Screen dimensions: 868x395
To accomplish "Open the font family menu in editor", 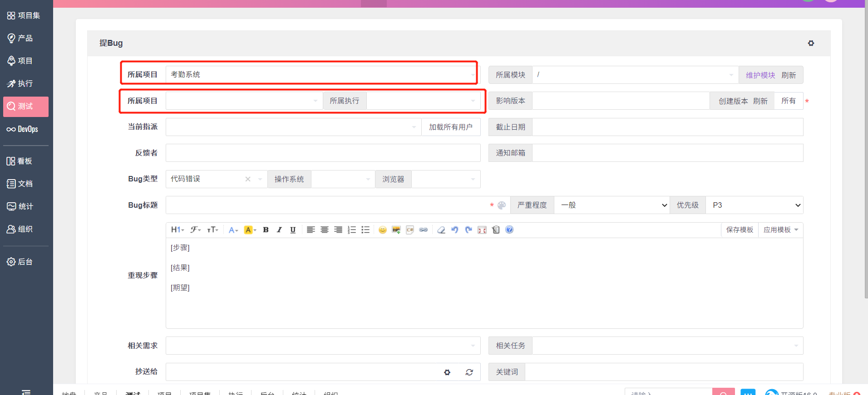I will click(x=196, y=230).
